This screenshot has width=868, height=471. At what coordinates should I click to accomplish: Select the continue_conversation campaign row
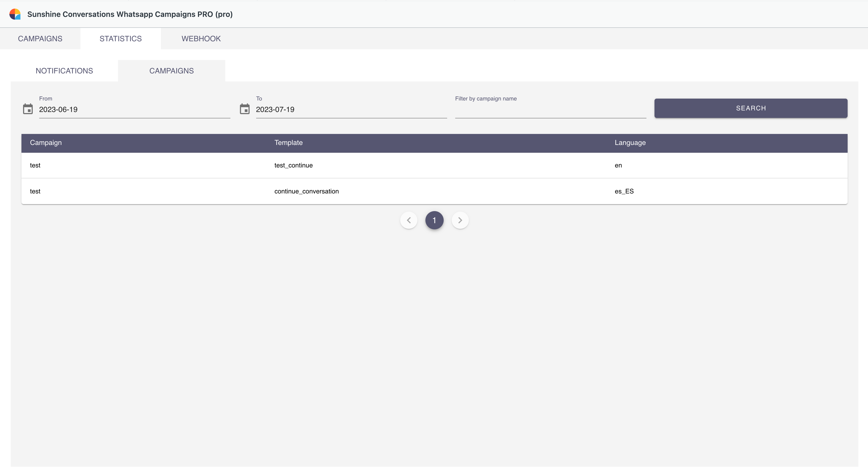coord(306,191)
